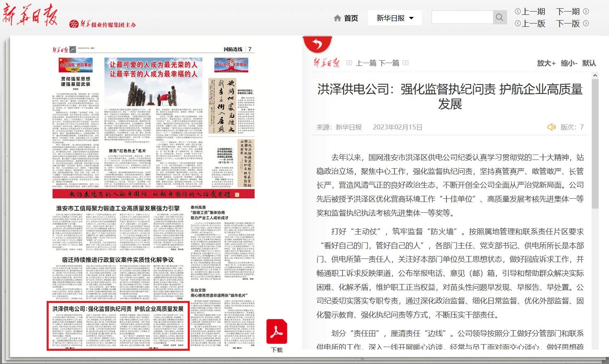
Task: Select the 洪泽供电公司 article on page preview
Action: (x=118, y=326)
